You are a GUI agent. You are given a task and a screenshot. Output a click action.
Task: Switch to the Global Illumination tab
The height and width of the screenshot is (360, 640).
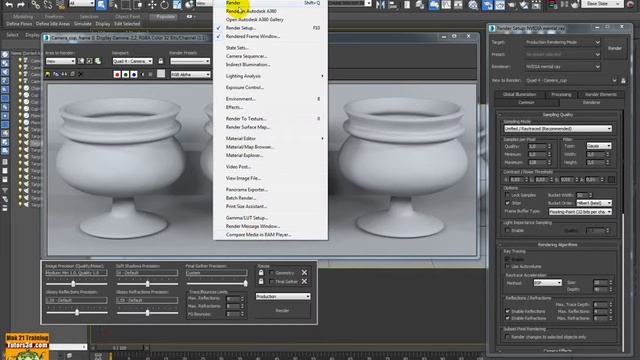519,94
